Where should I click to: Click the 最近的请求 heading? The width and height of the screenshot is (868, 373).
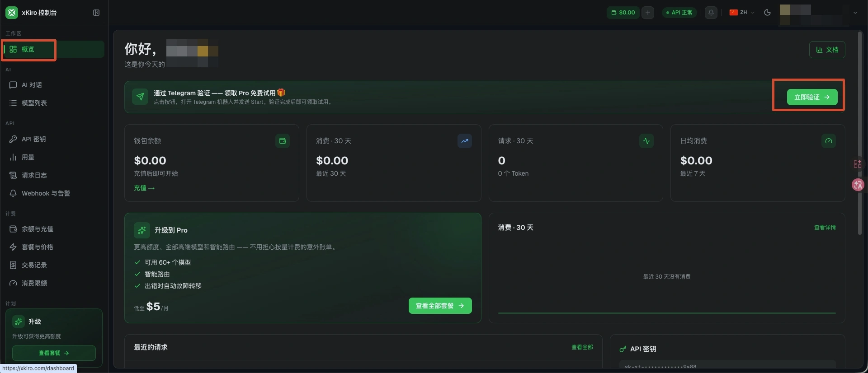pyautogui.click(x=151, y=347)
